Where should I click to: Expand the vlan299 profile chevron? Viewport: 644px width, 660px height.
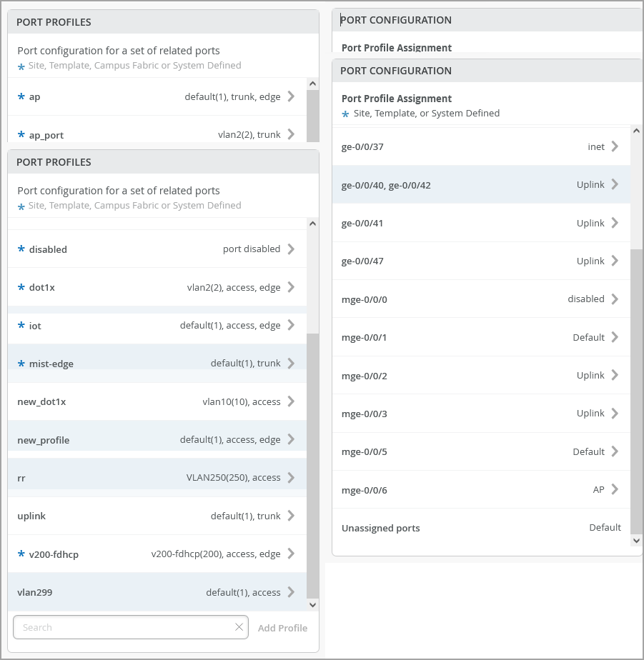[291, 592]
